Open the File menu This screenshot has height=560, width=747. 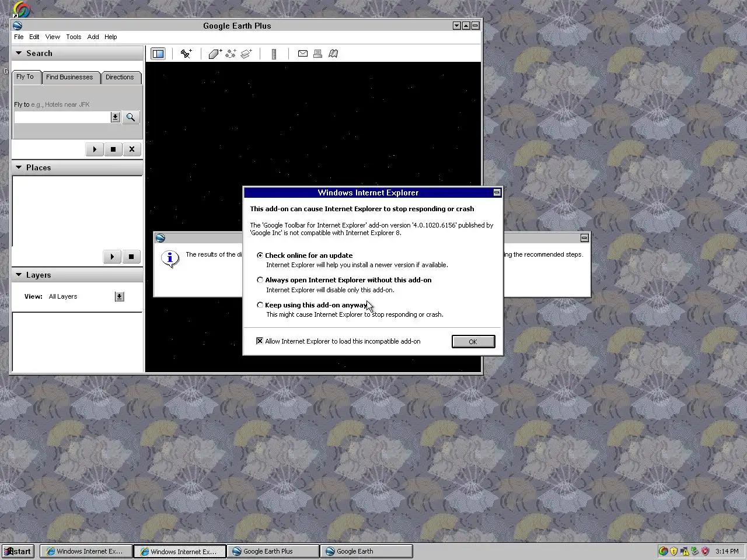[x=19, y=37]
